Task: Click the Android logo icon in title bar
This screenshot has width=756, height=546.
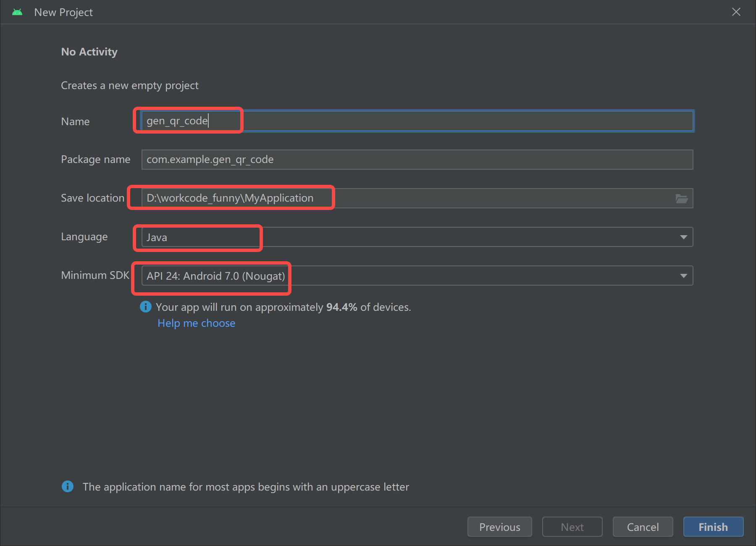Action: click(17, 12)
